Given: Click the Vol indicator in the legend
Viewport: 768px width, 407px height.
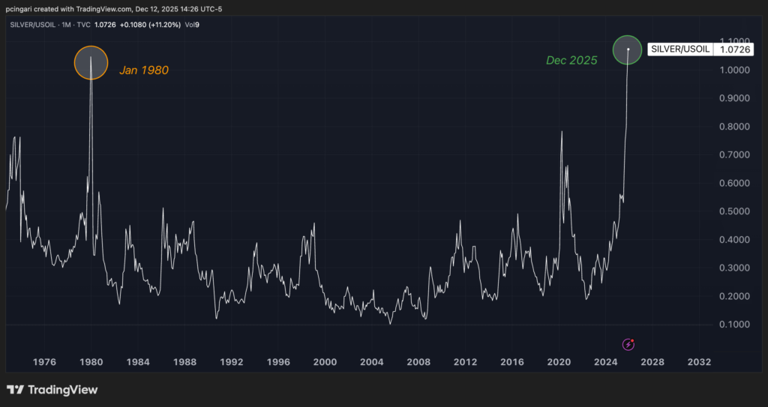Looking at the screenshot, I should (x=192, y=24).
